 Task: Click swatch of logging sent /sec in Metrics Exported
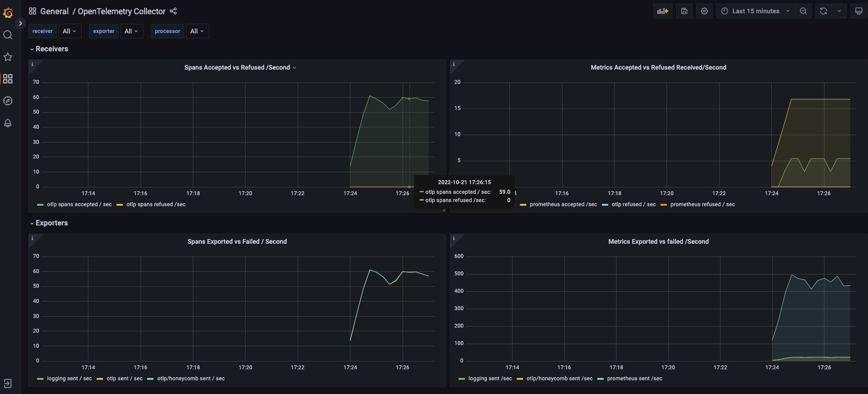click(x=462, y=379)
